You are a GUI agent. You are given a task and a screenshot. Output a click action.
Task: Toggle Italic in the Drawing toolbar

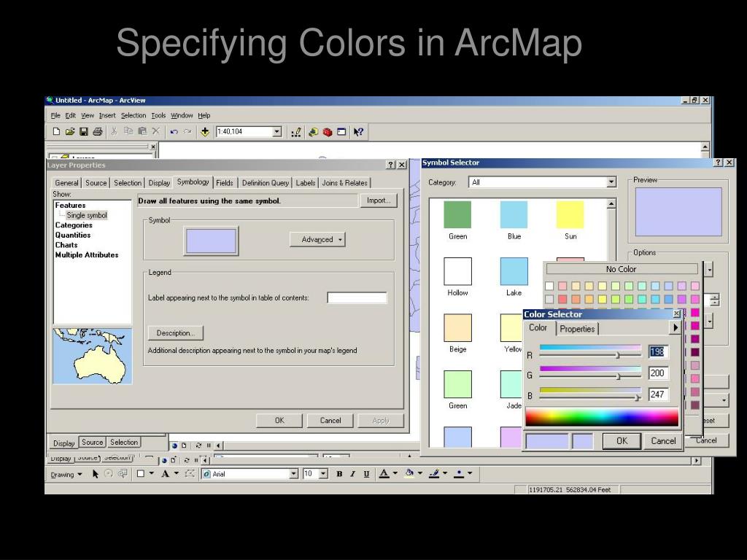coord(352,474)
